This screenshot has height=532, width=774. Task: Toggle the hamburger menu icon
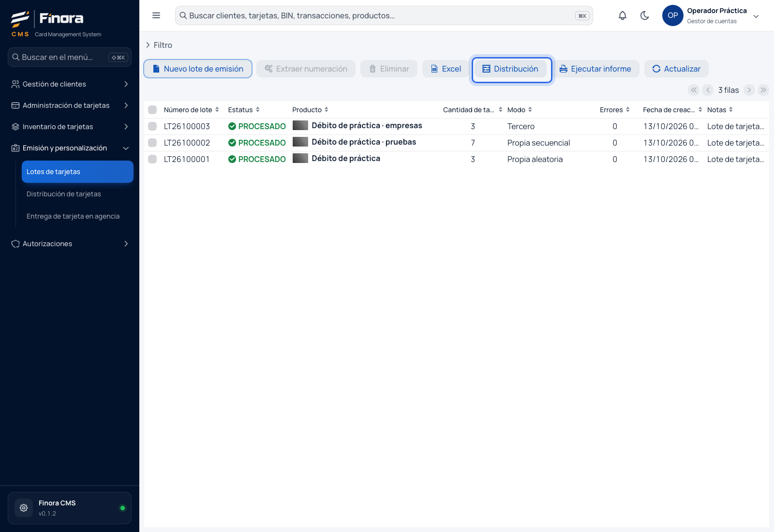pyautogui.click(x=156, y=15)
